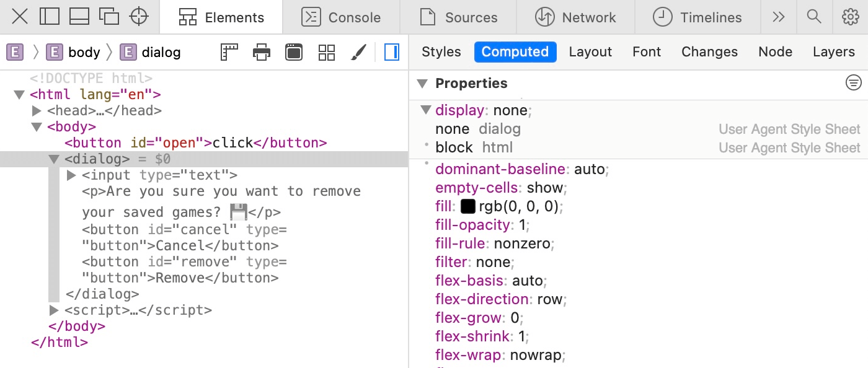Screen dimensions: 868x368
Task: Select the DOCTYPE html row
Action: click(x=91, y=79)
